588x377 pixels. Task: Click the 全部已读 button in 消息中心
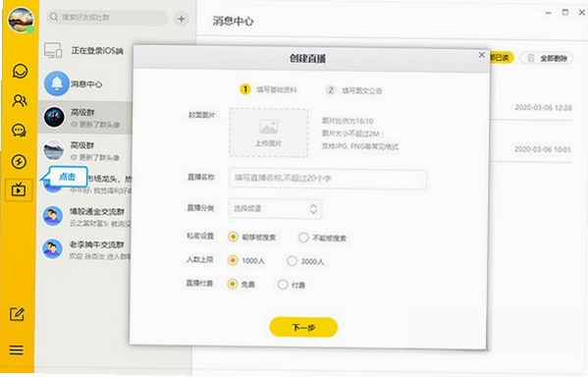(501, 58)
